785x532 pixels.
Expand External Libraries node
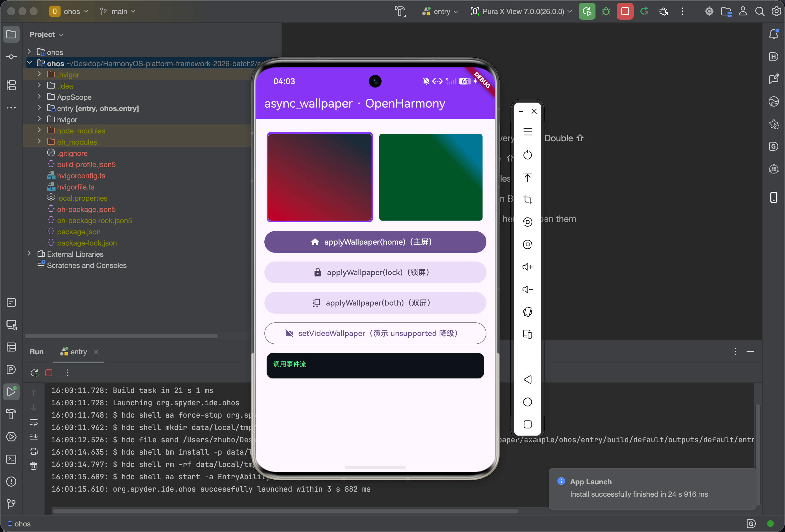[x=29, y=254]
